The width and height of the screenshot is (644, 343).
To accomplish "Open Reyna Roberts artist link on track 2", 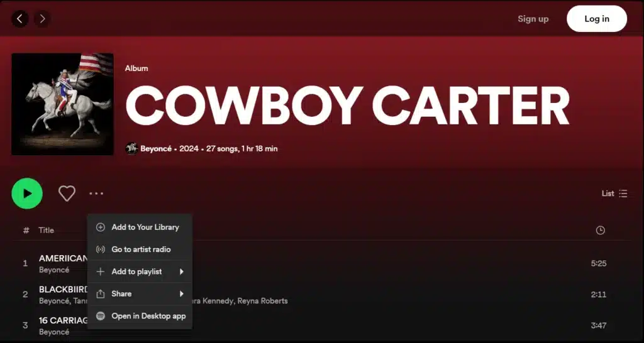I will (x=264, y=301).
